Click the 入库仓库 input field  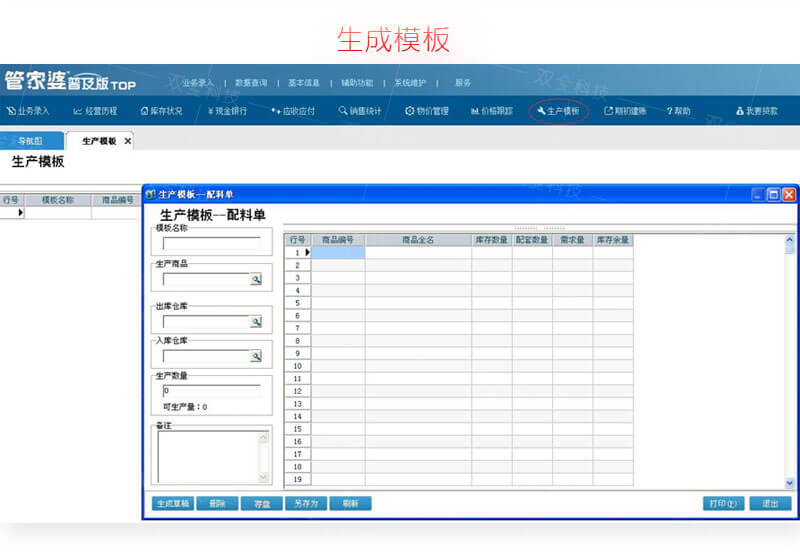click(x=206, y=356)
